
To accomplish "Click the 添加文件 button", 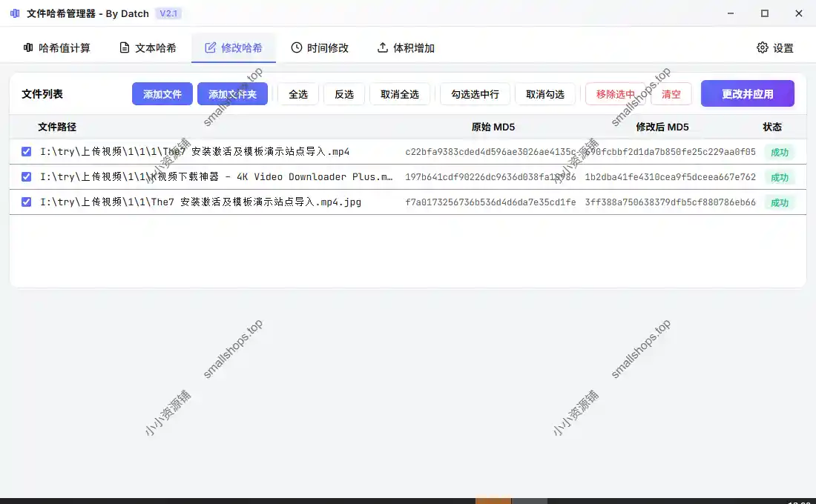I will [162, 94].
